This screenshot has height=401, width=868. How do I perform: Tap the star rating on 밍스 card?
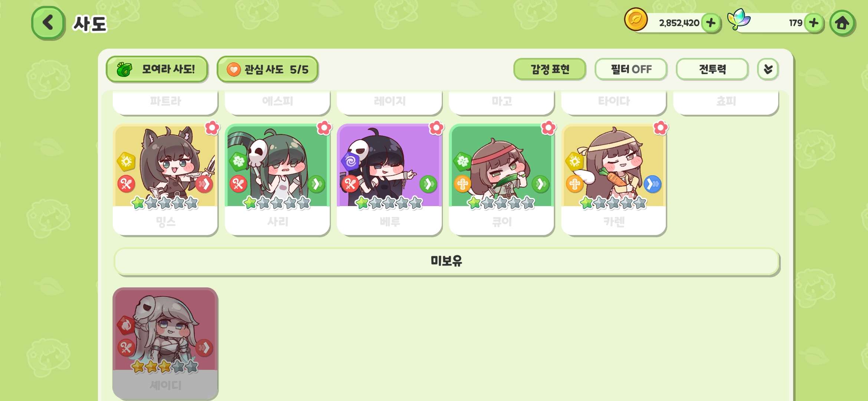pos(165,203)
